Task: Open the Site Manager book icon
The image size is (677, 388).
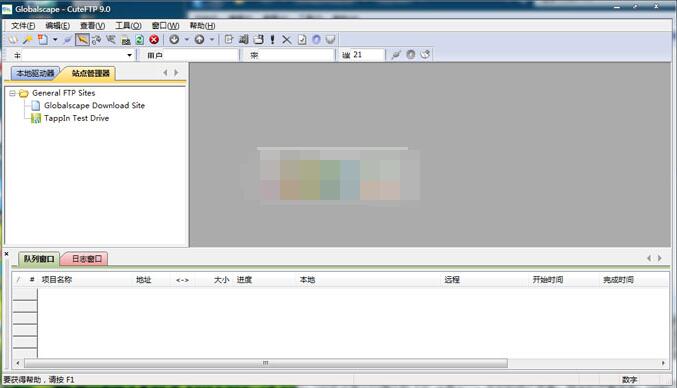Action: (x=13, y=40)
